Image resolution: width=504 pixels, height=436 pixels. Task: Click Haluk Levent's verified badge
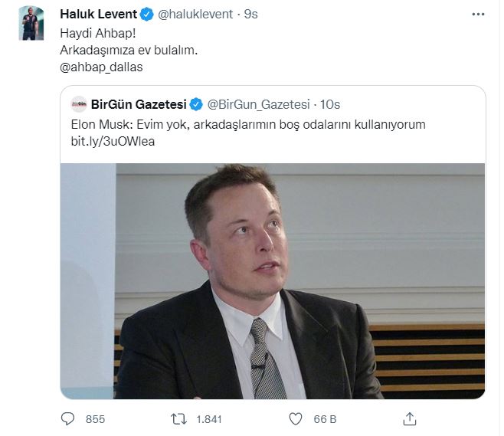[x=146, y=15]
